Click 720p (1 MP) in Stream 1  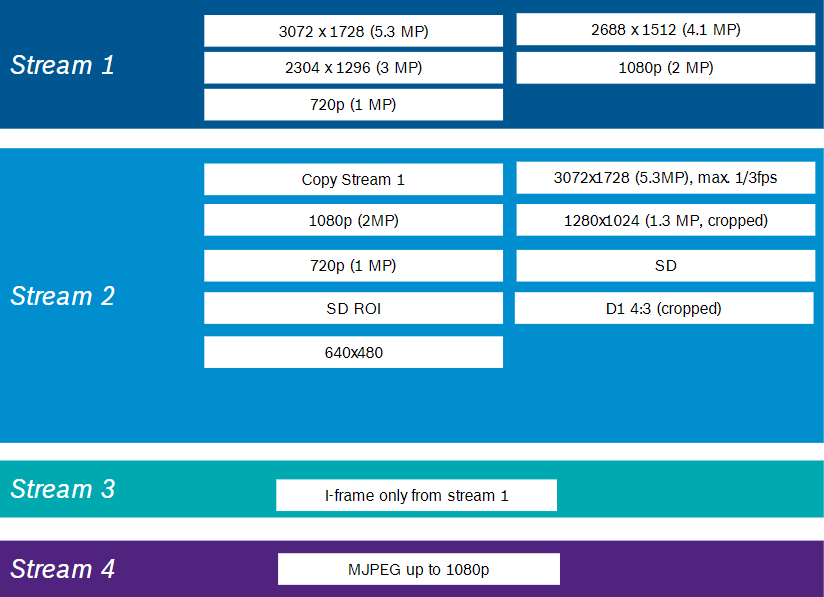353,105
